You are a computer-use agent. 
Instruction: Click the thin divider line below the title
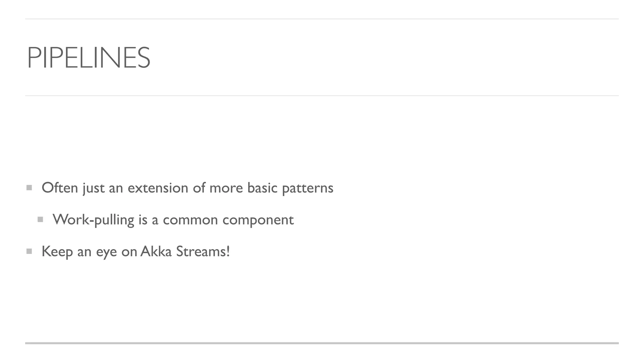tap(322, 96)
